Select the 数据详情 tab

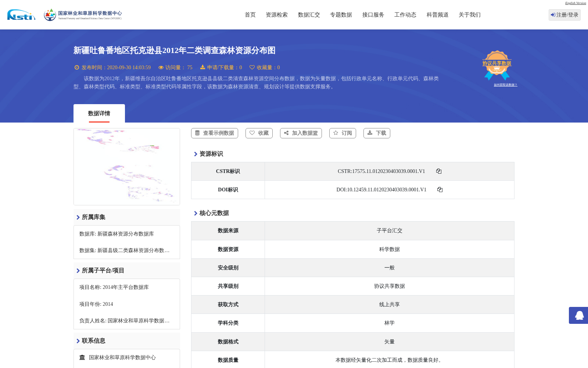[99, 113]
